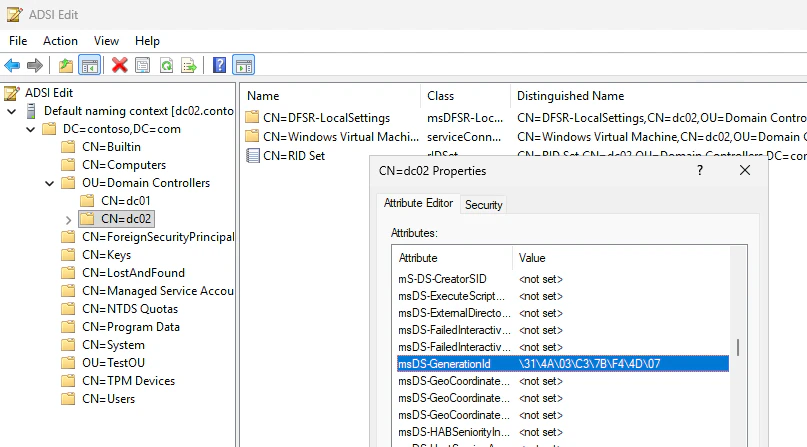
Task: Select the msDS-ExternalDirecto... attribute row
Action: 563,313
